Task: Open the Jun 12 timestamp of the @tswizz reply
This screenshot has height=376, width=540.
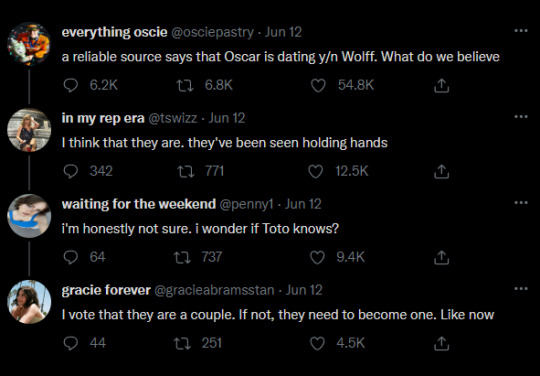Action: coord(227,118)
